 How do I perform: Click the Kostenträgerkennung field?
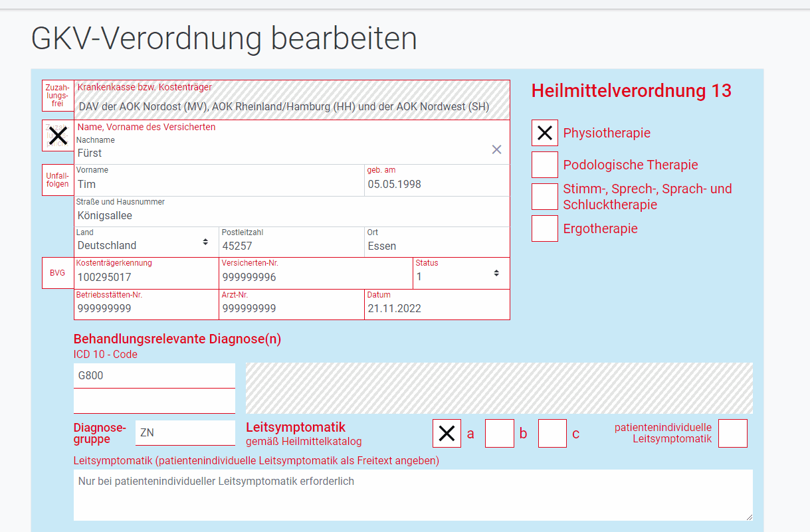pyautogui.click(x=146, y=273)
